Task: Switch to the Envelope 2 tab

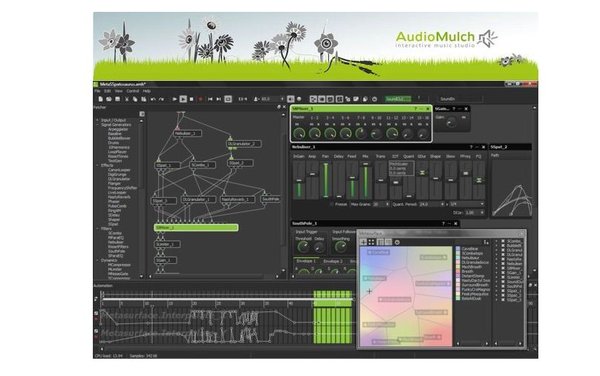Action: pyautogui.click(x=333, y=261)
